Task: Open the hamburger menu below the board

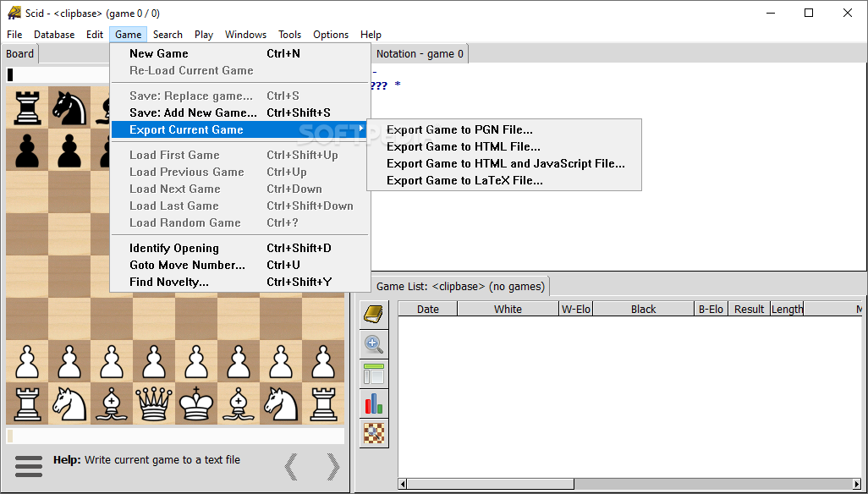Action: 29,466
